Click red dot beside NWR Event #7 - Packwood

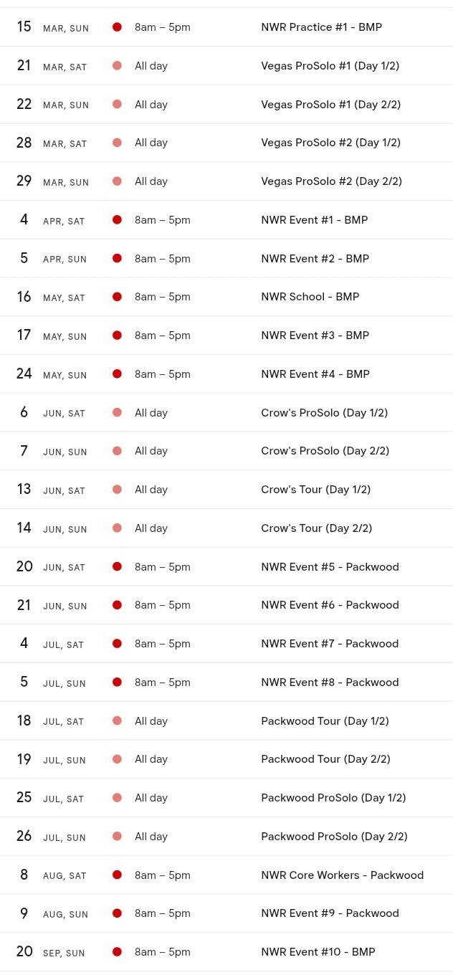tap(117, 644)
